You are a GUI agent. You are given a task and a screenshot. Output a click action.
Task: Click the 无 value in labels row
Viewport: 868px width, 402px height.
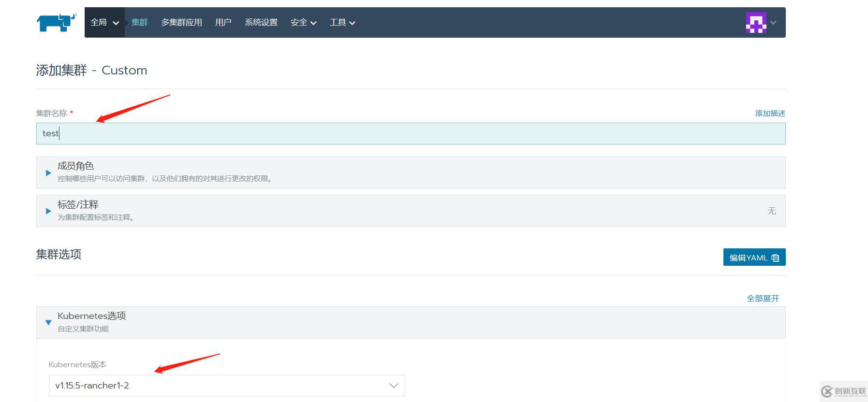[772, 211]
